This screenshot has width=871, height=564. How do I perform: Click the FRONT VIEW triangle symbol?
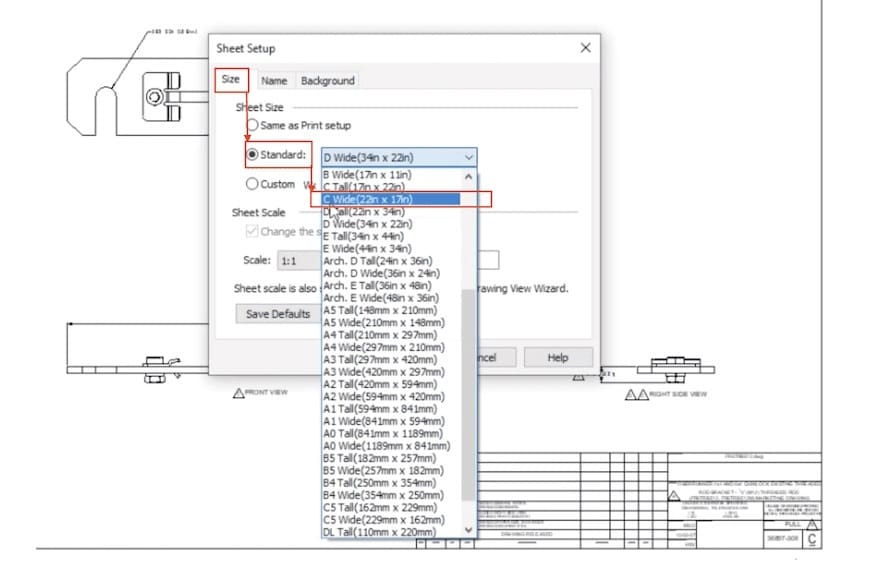[238, 393]
